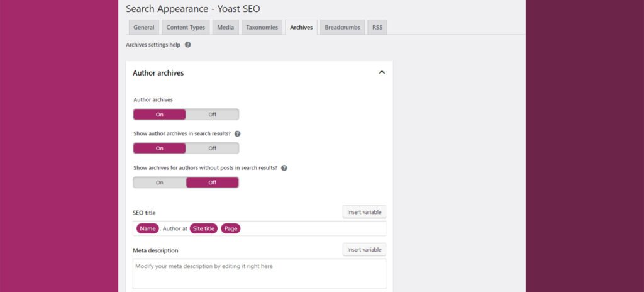Open the Taxonomies tab
The height and width of the screenshot is (292, 644).
(x=262, y=28)
